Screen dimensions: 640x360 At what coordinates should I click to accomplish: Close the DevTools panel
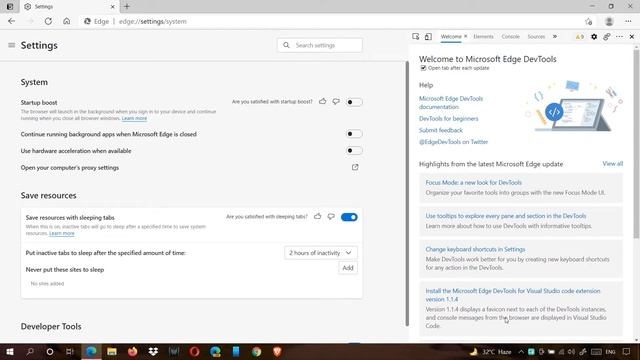tap(632, 37)
